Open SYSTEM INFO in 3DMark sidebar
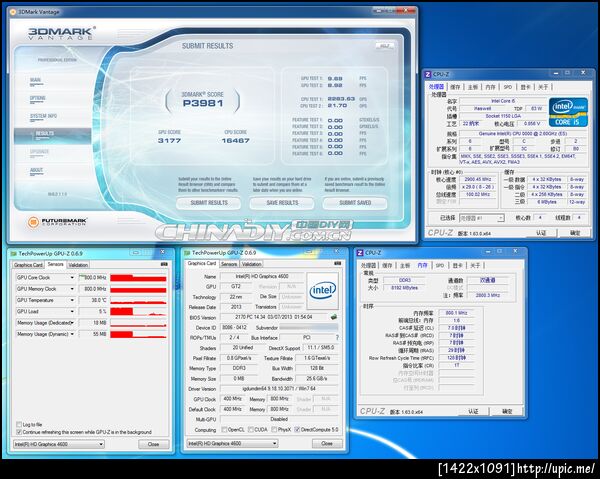This screenshot has height=479, width=600. [44, 116]
